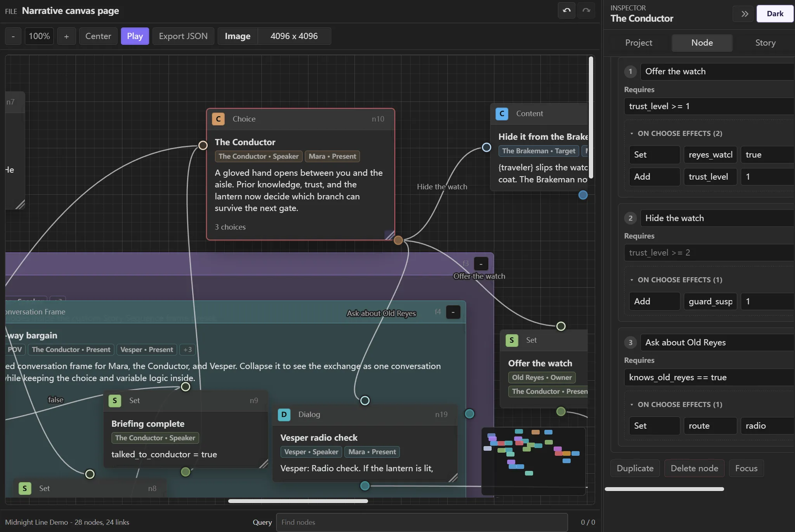Screen dimensions: 795x532
Task: Select the 4096 x 4096 image size
Action: pyautogui.click(x=294, y=36)
